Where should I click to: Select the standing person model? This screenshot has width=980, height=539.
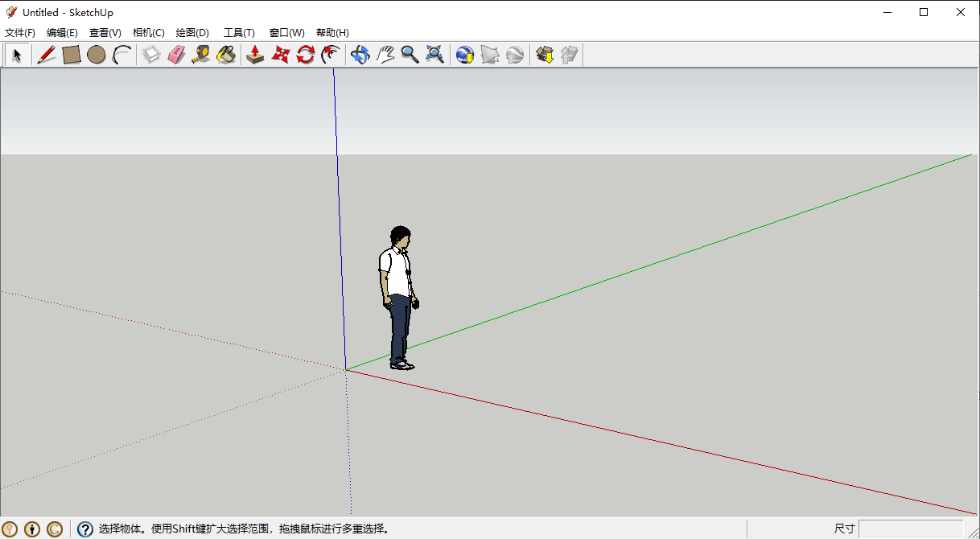399,298
